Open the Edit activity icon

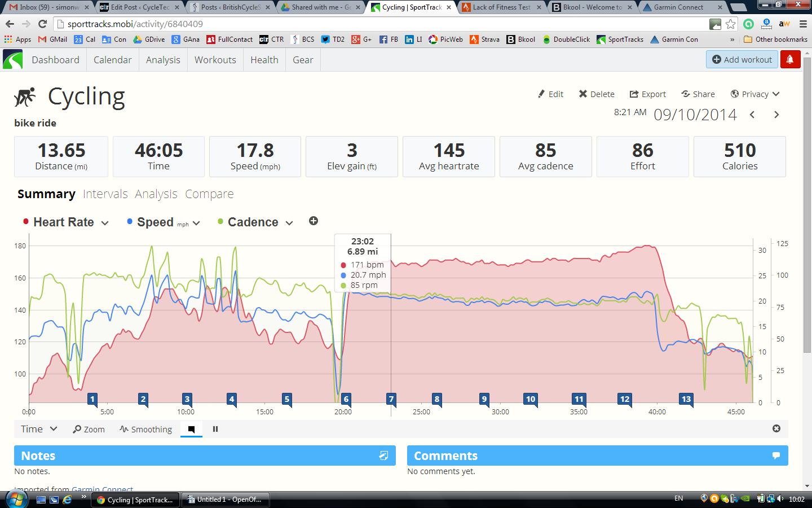click(x=550, y=94)
